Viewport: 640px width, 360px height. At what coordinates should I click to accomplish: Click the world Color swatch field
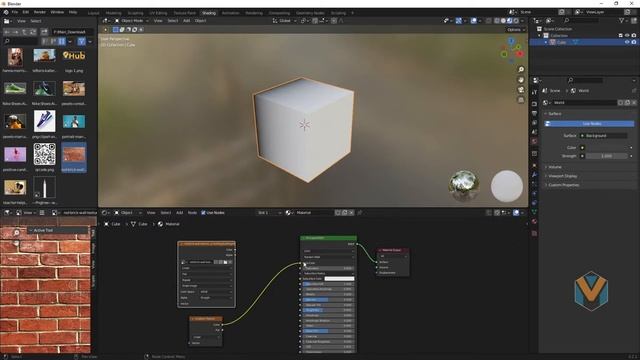pos(604,147)
